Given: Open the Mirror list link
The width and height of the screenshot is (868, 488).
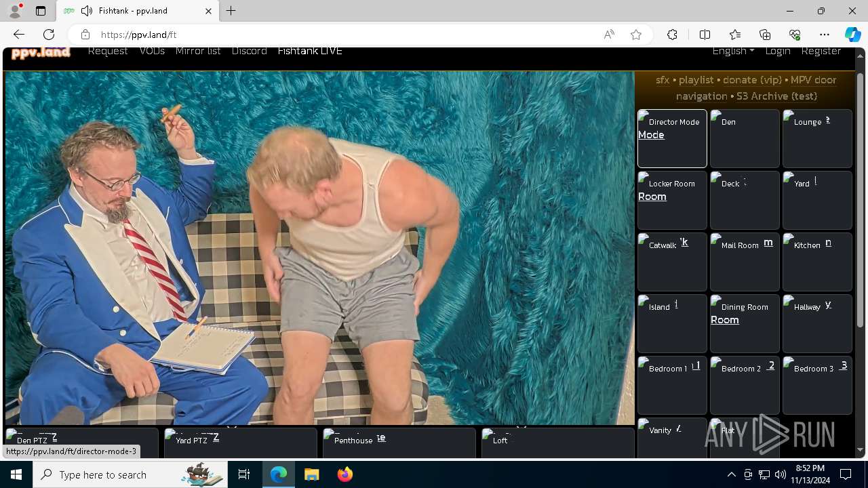Looking at the screenshot, I should (198, 52).
